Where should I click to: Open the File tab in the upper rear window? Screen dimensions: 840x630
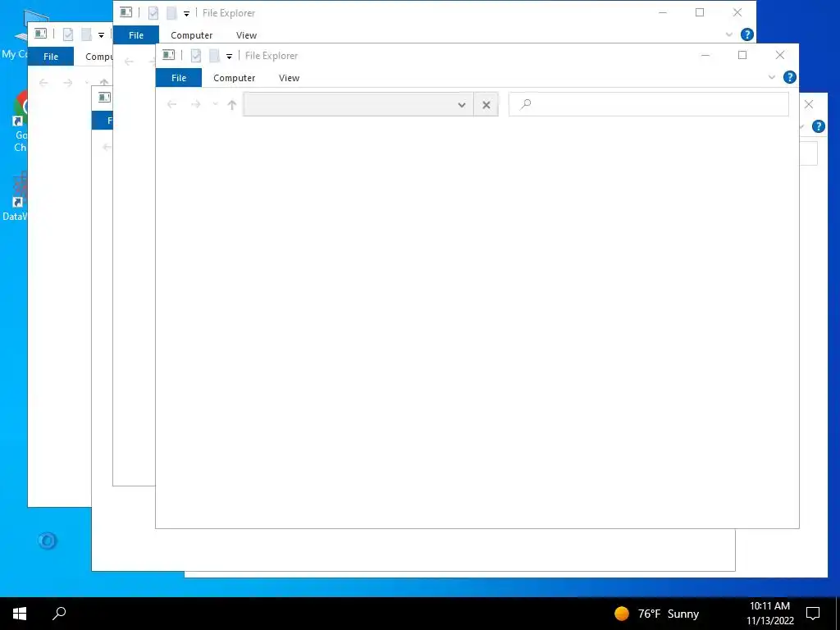coord(136,34)
